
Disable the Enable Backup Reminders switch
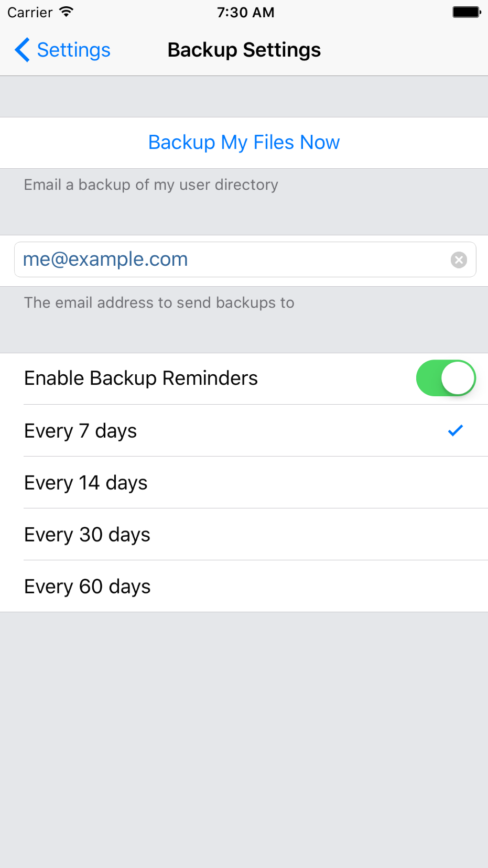[446, 378]
